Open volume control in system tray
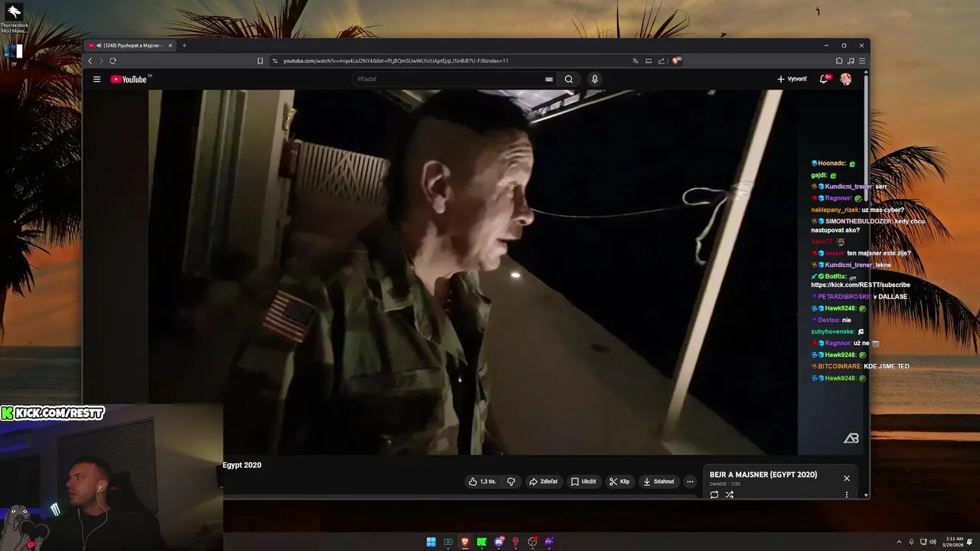This screenshot has width=980, height=551. tap(933, 542)
